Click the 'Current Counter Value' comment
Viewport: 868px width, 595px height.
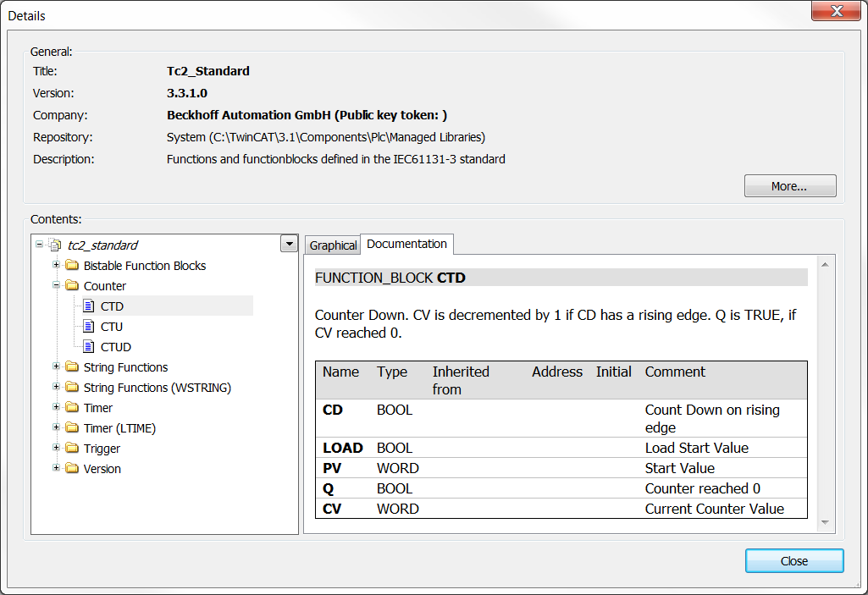tap(714, 509)
